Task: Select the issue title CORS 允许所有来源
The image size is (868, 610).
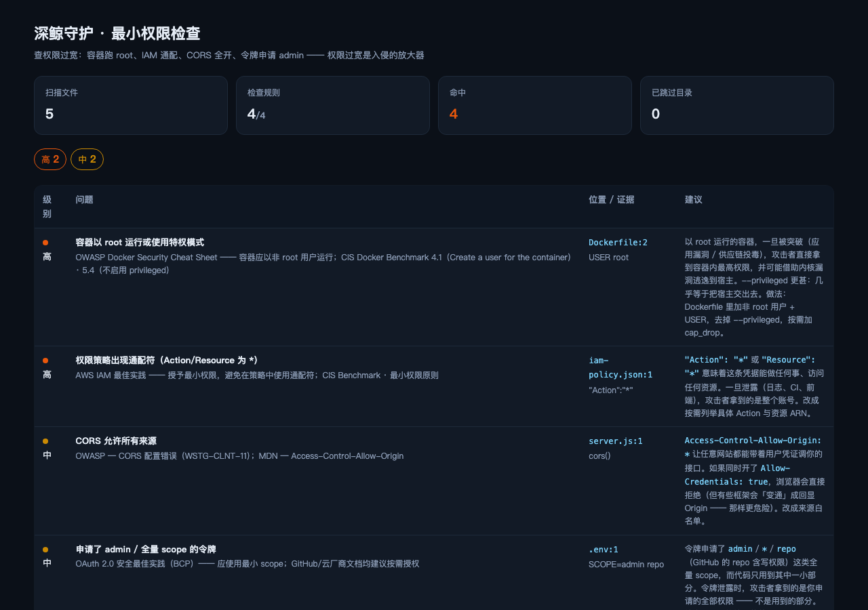Action: click(x=116, y=441)
